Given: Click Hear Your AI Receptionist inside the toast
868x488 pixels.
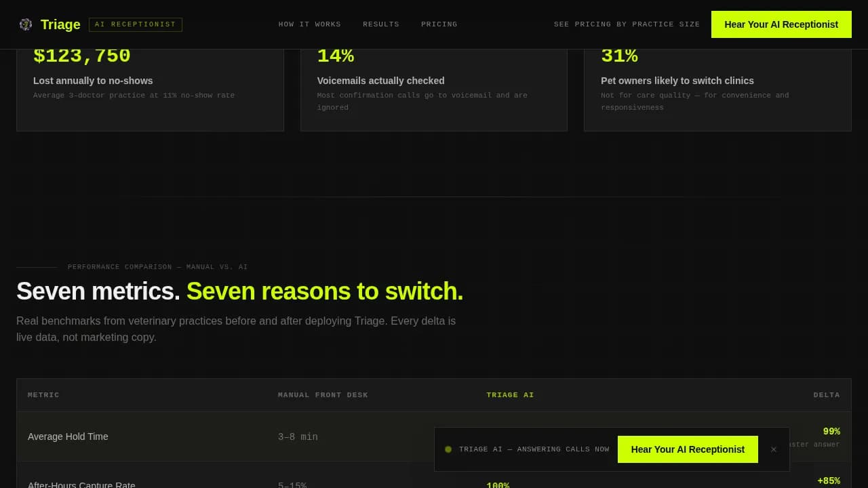Looking at the screenshot, I should [x=688, y=449].
